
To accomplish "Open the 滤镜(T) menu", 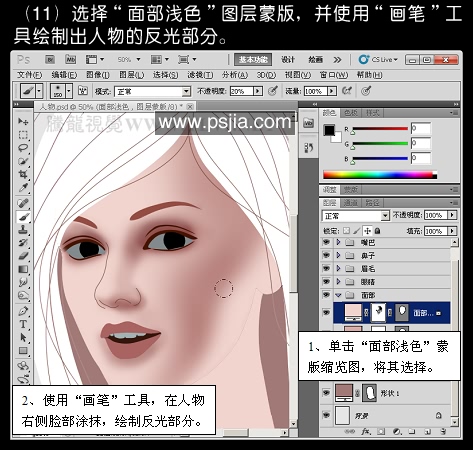I will pos(200,75).
